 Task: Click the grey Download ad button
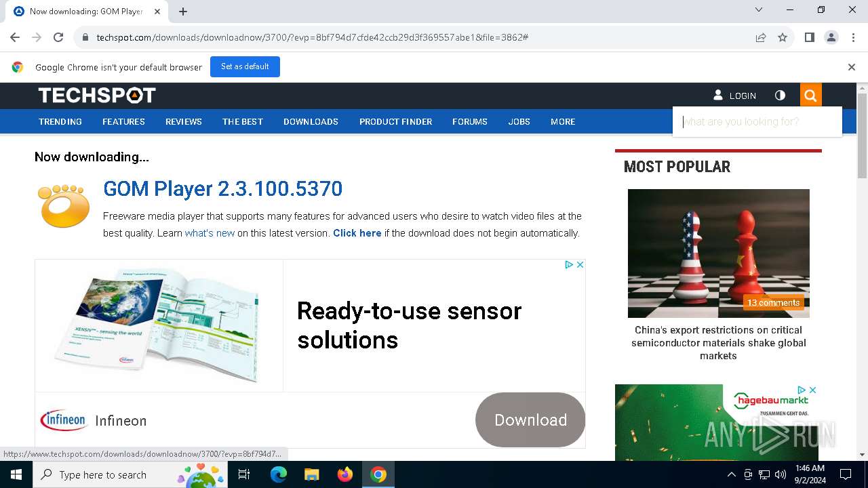coord(530,420)
